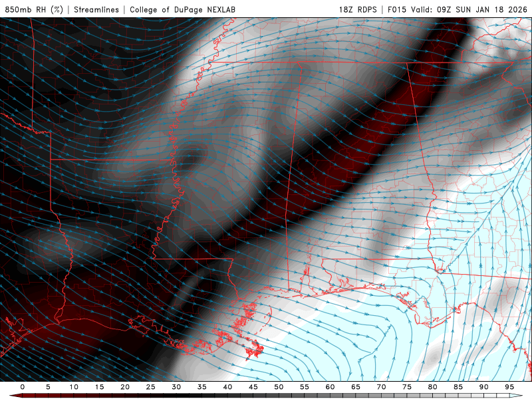The image size is (532, 399).
Task: Click 'College of DuPage NEXLAB' text
Action: (182, 9)
